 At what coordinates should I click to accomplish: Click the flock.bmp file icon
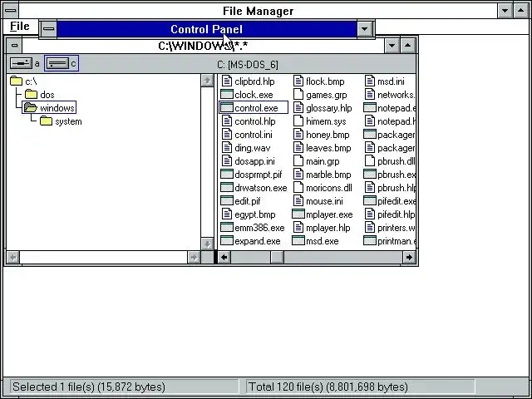[x=298, y=81]
